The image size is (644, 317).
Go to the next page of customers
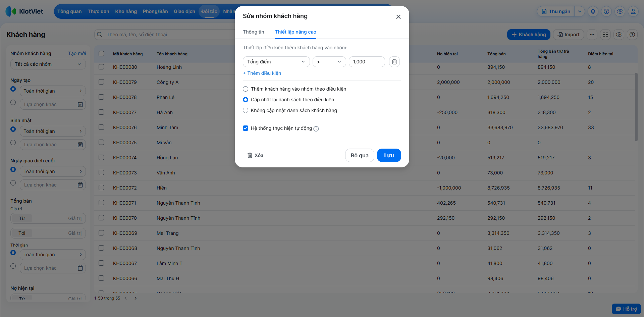pos(136,298)
